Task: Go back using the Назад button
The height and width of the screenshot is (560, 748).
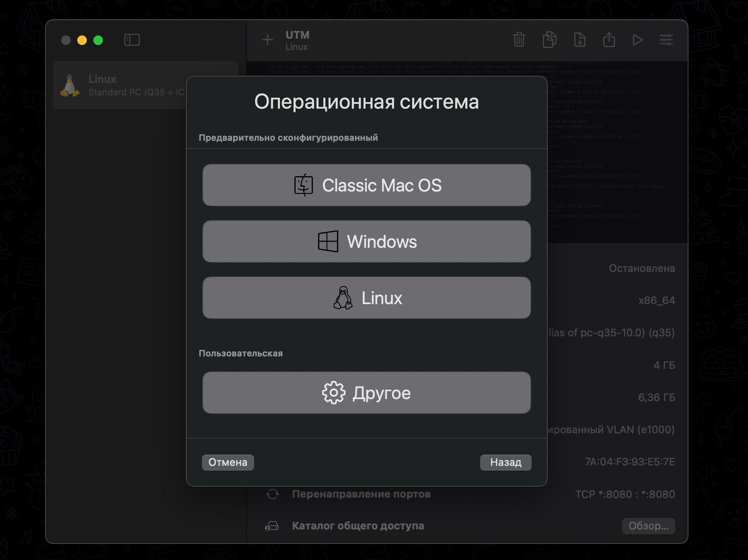Action: coord(506,462)
